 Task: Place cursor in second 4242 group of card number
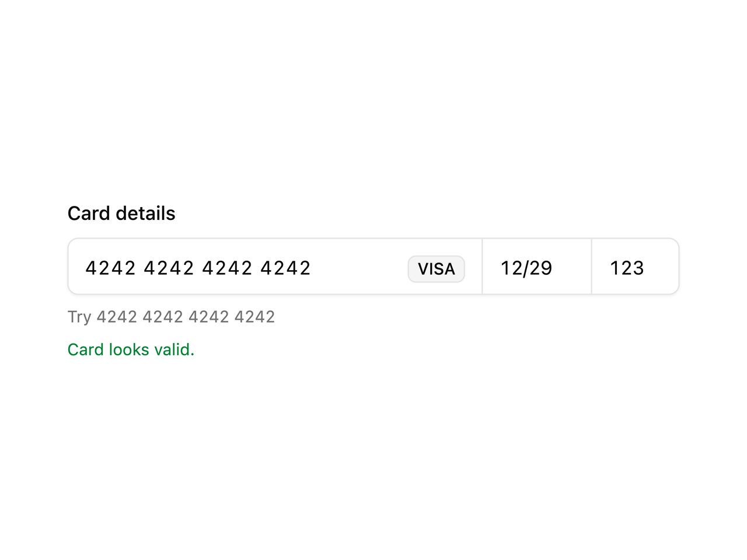click(x=169, y=268)
